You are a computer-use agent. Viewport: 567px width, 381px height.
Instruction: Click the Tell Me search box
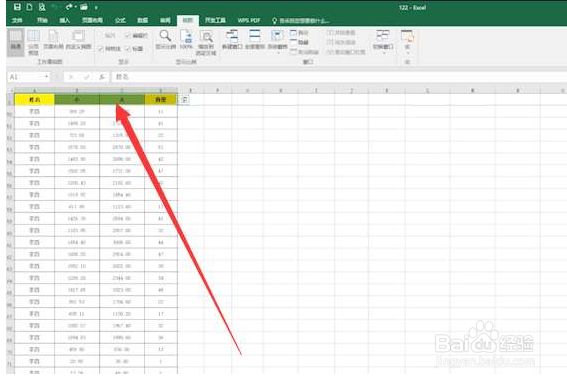pos(301,21)
